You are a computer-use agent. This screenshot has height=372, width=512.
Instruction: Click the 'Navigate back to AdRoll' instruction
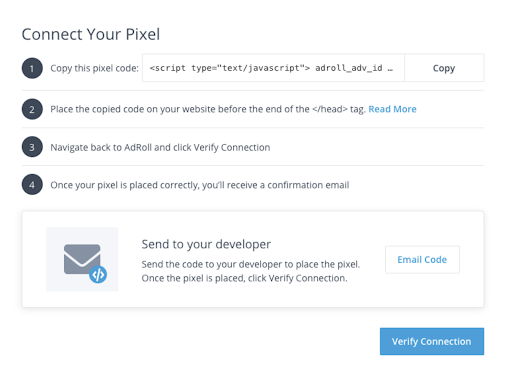(x=160, y=147)
